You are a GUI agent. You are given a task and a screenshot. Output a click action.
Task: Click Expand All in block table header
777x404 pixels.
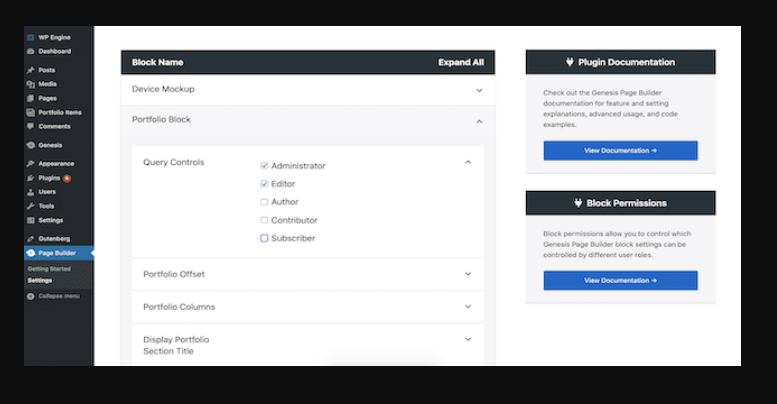461,62
